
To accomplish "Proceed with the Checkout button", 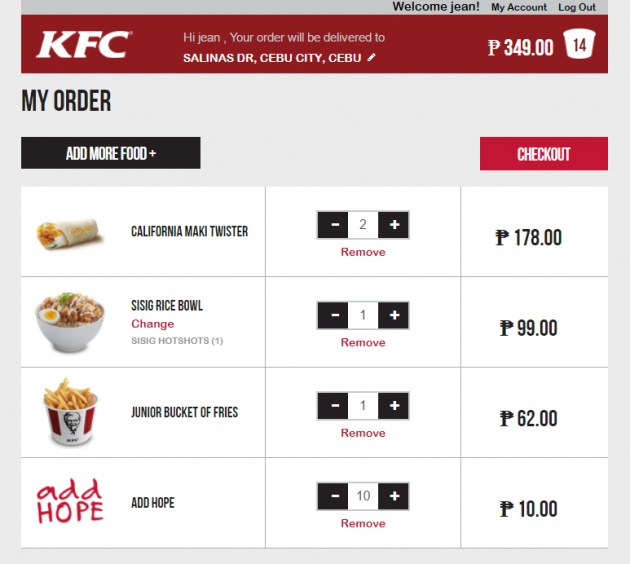I will [x=544, y=154].
